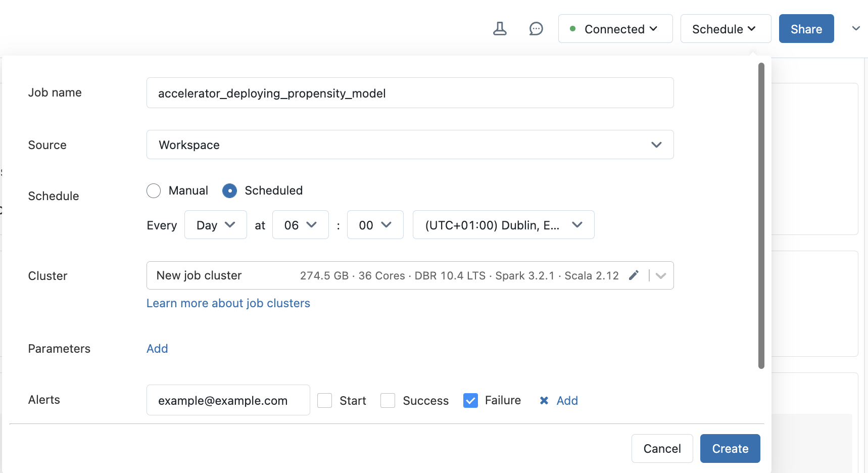Open the timezone dropdown for Dublin
This screenshot has width=868, height=473.
click(x=503, y=225)
